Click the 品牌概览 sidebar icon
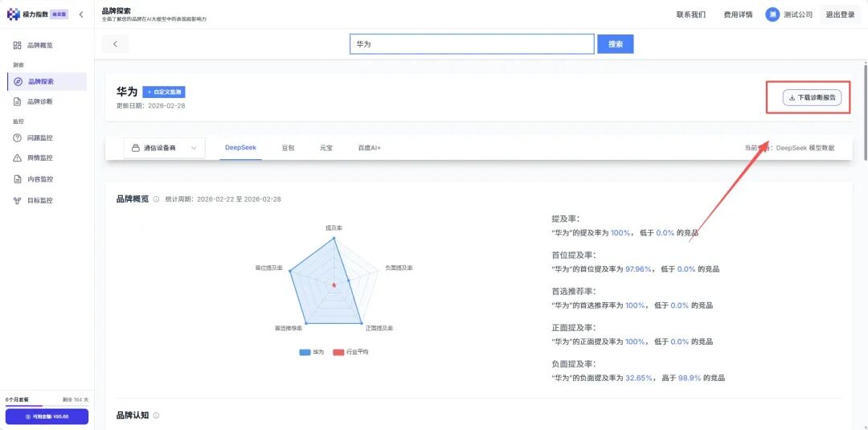This screenshot has height=430, width=868. click(17, 45)
